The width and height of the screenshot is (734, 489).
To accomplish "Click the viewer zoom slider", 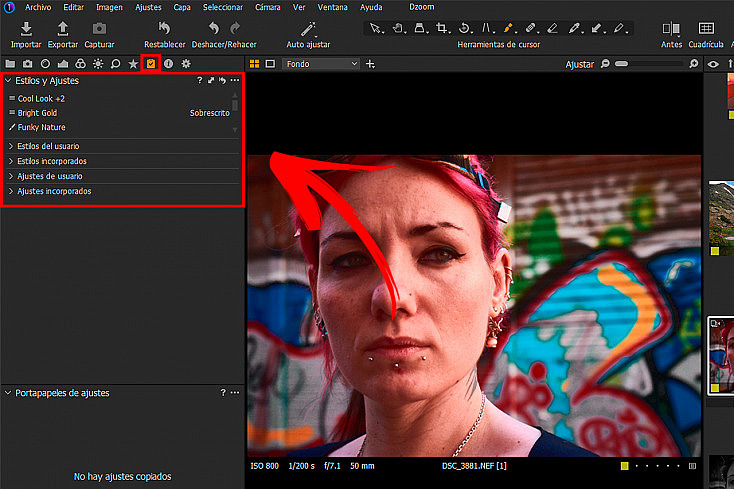I will coord(648,64).
